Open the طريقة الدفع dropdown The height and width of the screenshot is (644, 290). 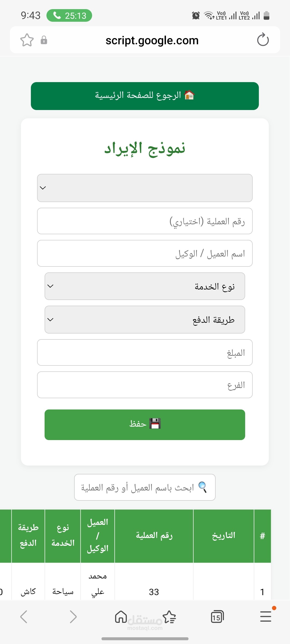click(145, 320)
